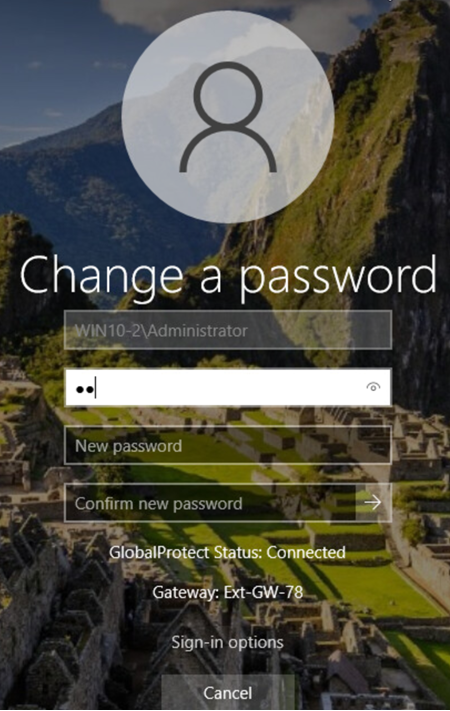The width and height of the screenshot is (450, 711).
Task: Click the WIN10-2\Administrator username box
Action: pyautogui.click(x=228, y=330)
